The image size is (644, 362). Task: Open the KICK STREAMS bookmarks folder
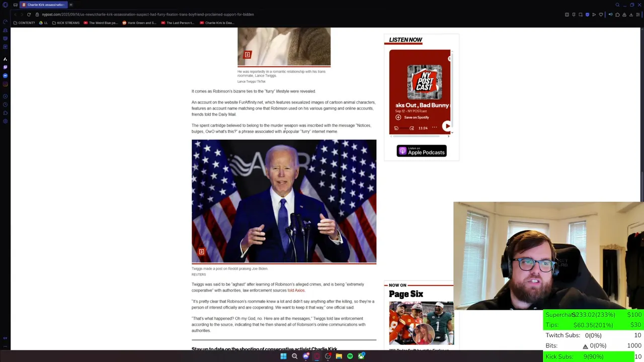click(65, 23)
